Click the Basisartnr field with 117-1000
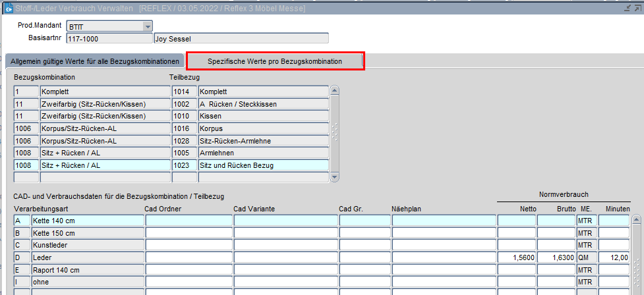644x295 pixels. click(x=109, y=38)
